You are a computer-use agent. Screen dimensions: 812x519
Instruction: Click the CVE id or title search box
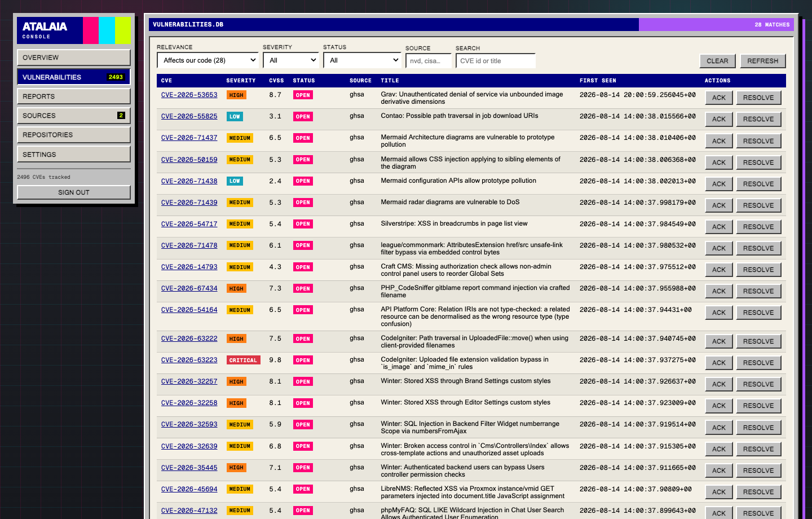pos(496,61)
